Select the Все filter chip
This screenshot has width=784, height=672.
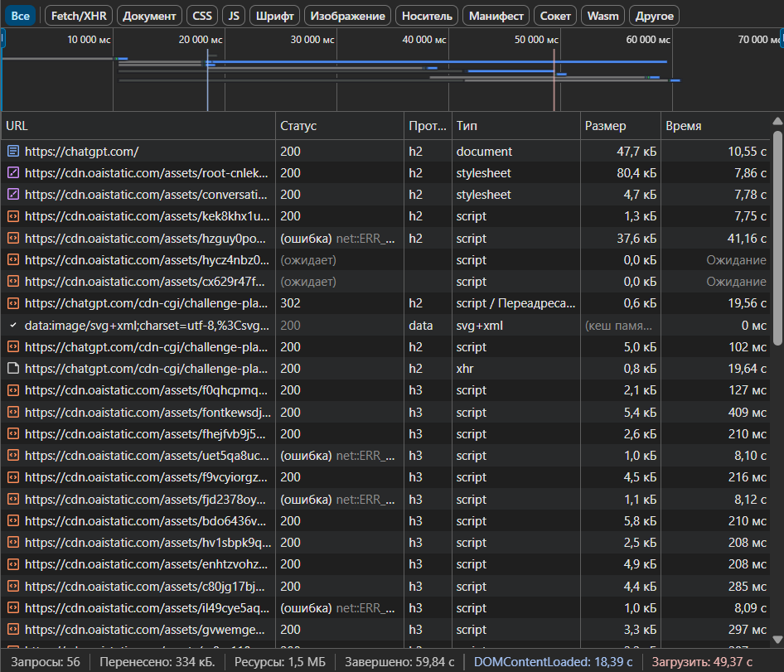[21, 16]
